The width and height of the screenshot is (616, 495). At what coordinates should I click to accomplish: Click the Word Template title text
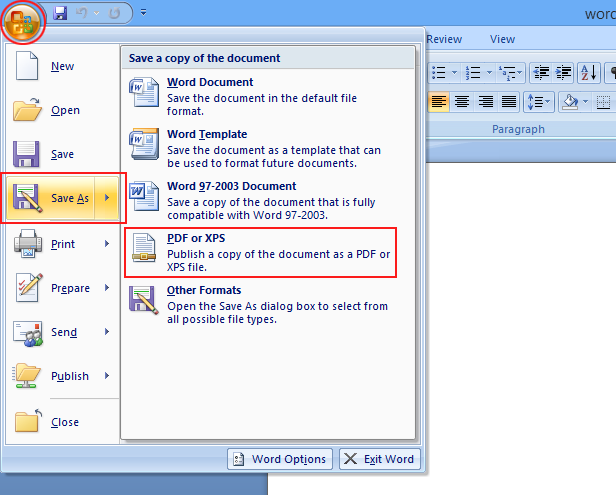pos(207,134)
